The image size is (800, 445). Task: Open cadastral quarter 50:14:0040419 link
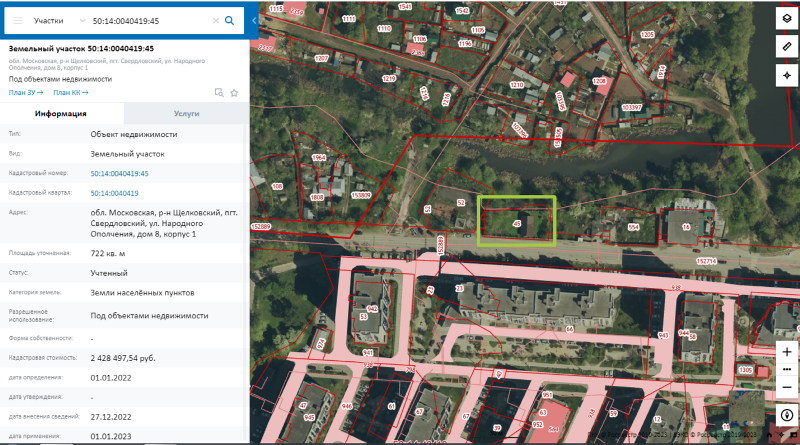point(114,193)
